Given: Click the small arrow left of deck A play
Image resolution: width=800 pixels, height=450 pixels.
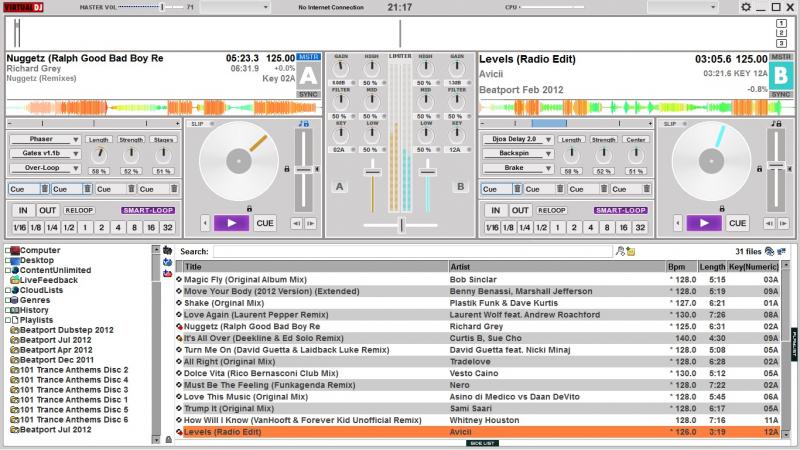Looking at the screenshot, I should [205, 223].
